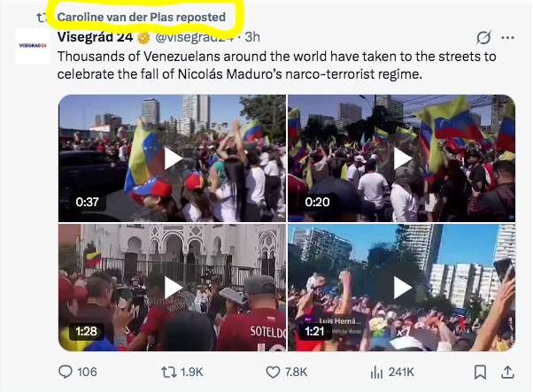Click the tweet text about Venezuelans
The height and width of the screenshot is (392, 533).
tap(276, 65)
